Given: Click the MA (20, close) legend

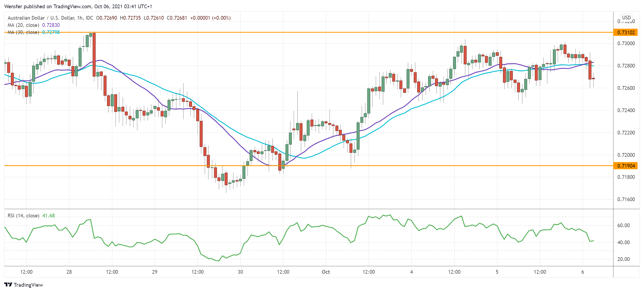Looking at the screenshot, I should [23, 25].
